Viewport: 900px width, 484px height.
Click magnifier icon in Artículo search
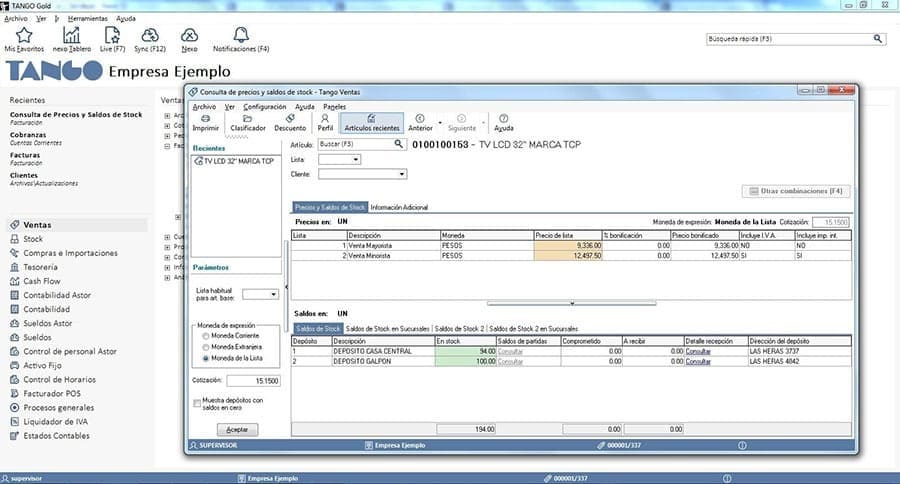398,144
